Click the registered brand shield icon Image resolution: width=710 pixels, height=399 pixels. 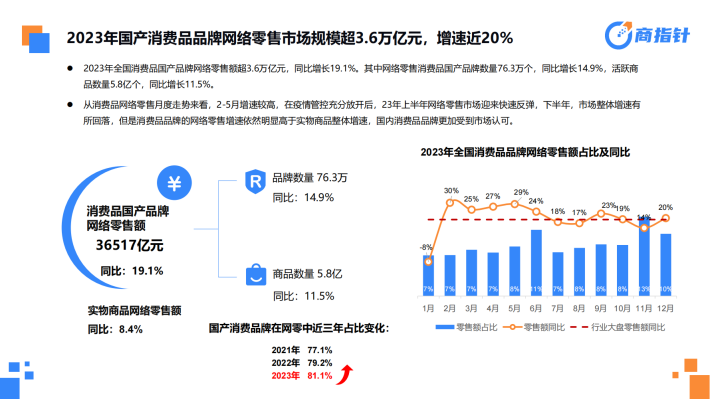point(255,182)
